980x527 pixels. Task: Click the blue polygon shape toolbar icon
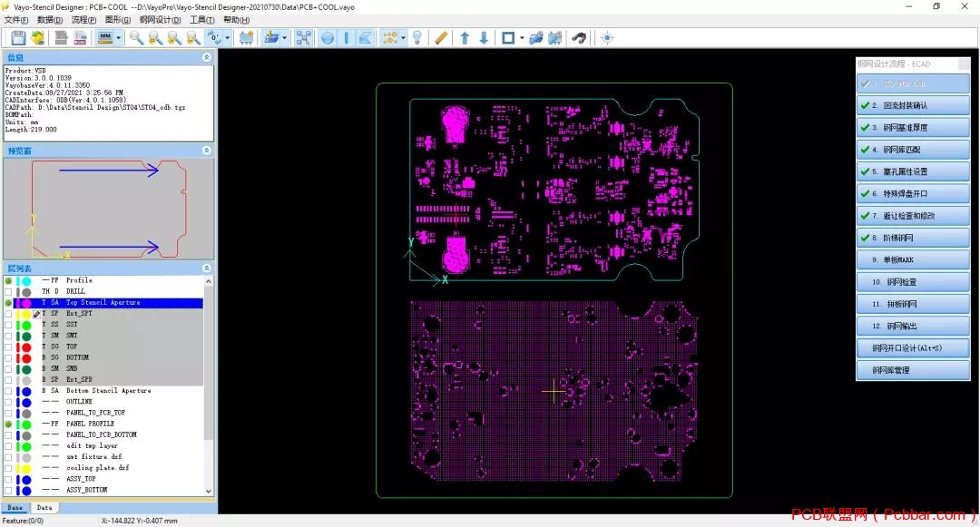pos(366,38)
